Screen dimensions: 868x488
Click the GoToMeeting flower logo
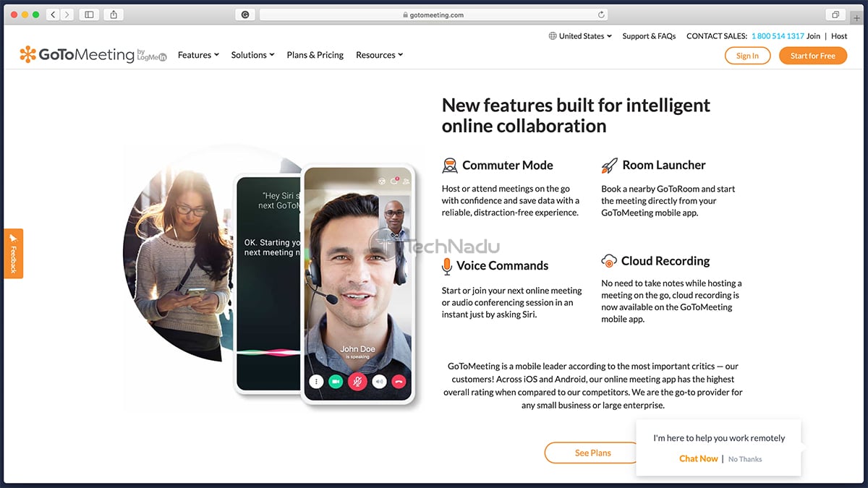(28, 54)
